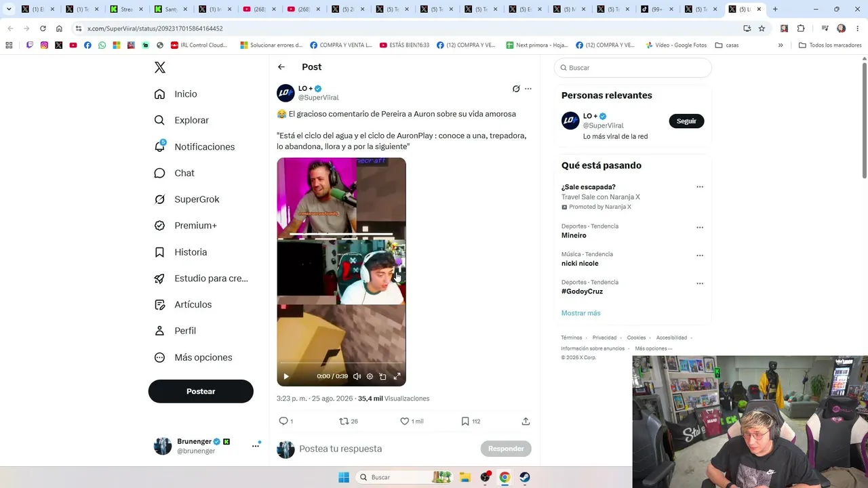The height and width of the screenshot is (488, 868).
Task: Open the Chrome extensions puzzle icon
Action: 801,28
